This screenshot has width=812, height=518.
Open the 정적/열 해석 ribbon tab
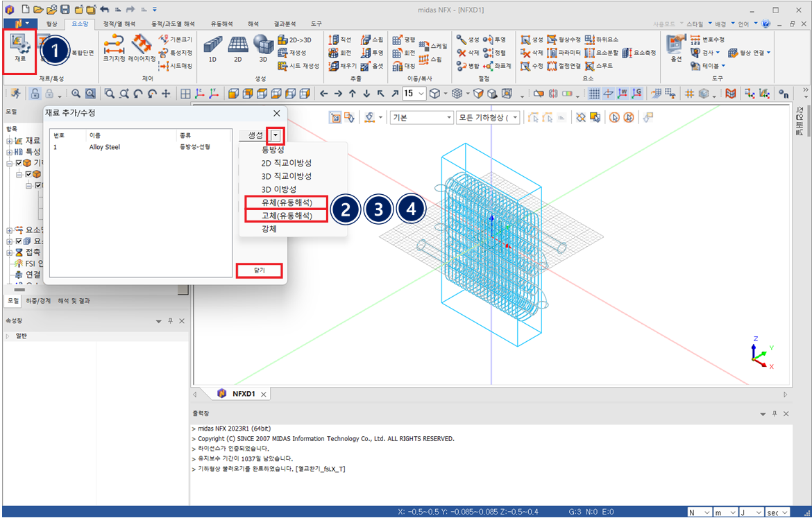click(x=119, y=24)
